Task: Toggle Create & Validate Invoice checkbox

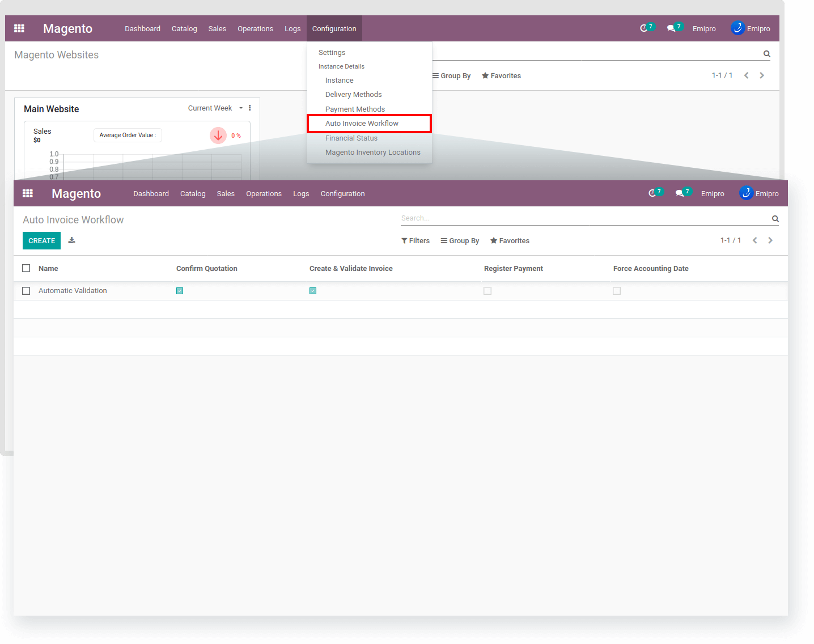Action: click(313, 291)
